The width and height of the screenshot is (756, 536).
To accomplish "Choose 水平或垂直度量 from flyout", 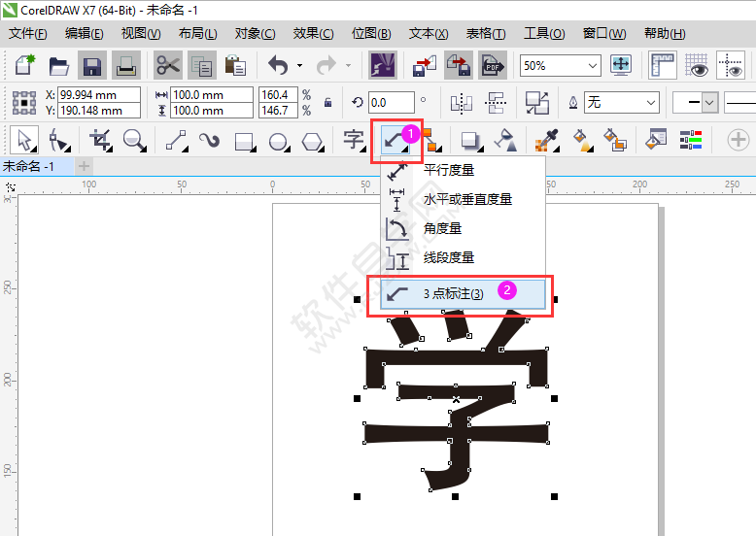I will pyautogui.click(x=463, y=199).
